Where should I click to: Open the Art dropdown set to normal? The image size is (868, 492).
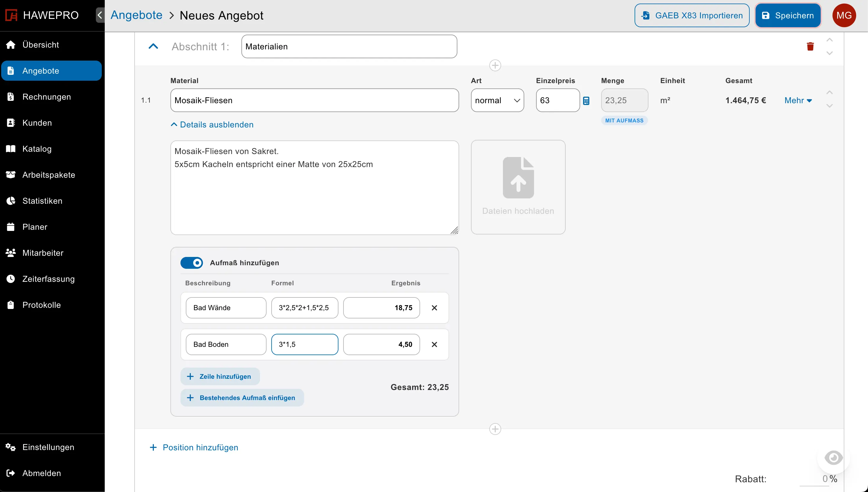497,100
